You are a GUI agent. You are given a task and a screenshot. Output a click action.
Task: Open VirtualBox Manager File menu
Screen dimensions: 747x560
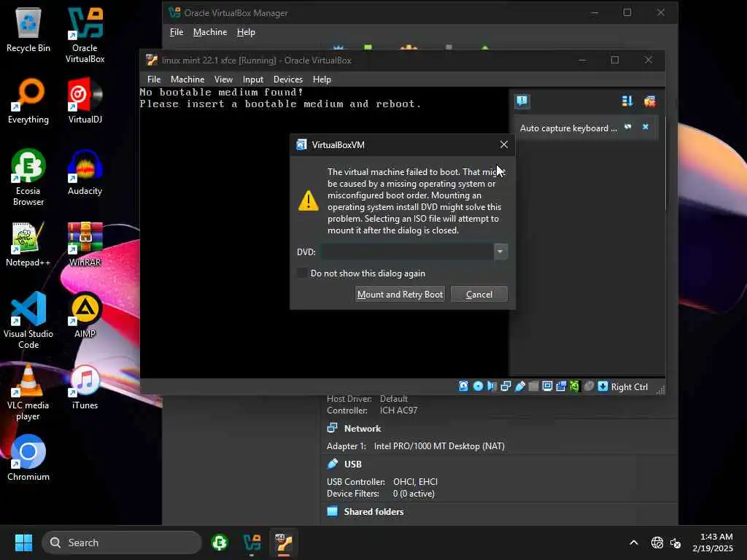177,32
